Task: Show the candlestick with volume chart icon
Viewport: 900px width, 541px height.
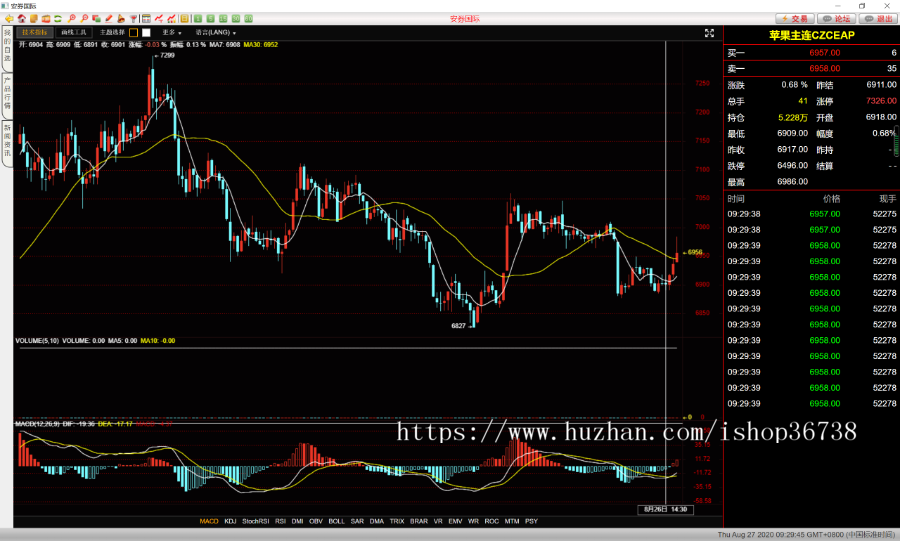Action: click(x=172, y=19)
